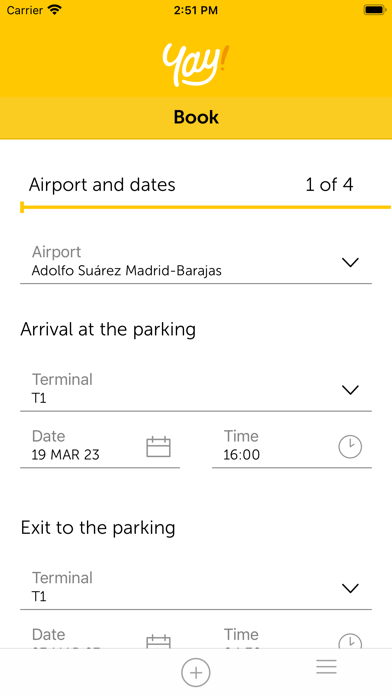
Task: Select the exit Terminal T1 field
Action: click(x=196, y=589)
